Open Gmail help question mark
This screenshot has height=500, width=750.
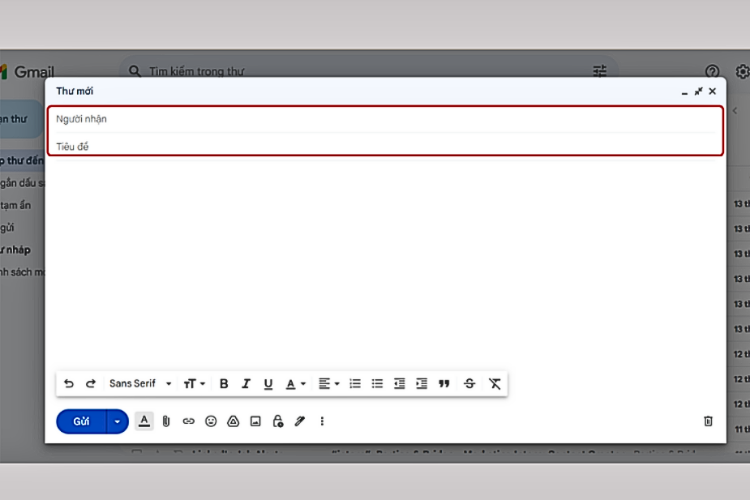click(x=712, y=71)
